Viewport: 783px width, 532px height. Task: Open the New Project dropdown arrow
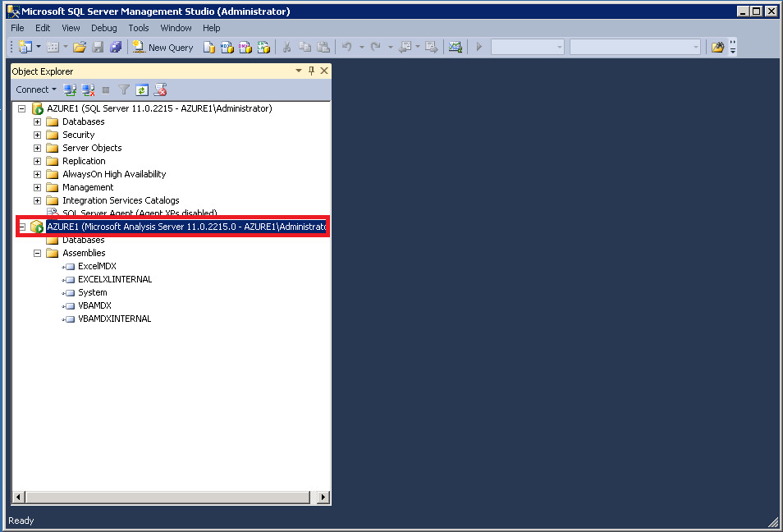[x=39, y=47]
